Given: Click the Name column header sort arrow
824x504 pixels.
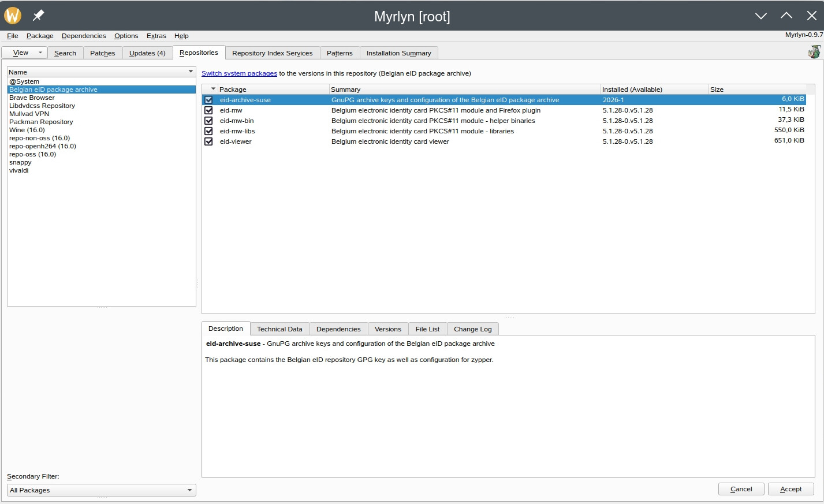Looking at the screenshot, I should click(191, 72).
